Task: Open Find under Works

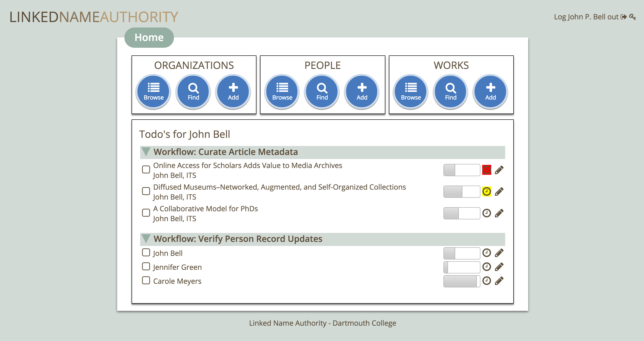Action: [x=450, y=91]
